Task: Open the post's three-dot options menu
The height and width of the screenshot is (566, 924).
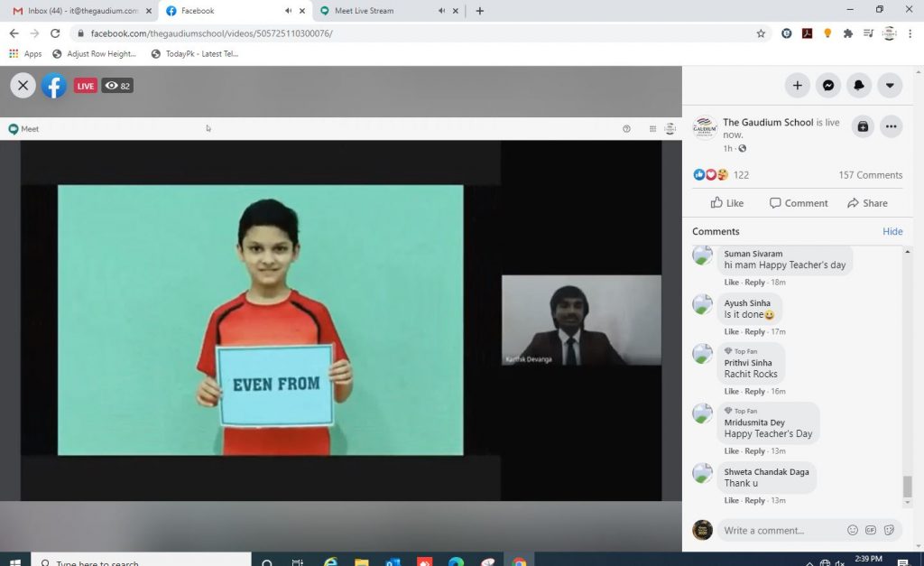Action: [x=891, y=126]
